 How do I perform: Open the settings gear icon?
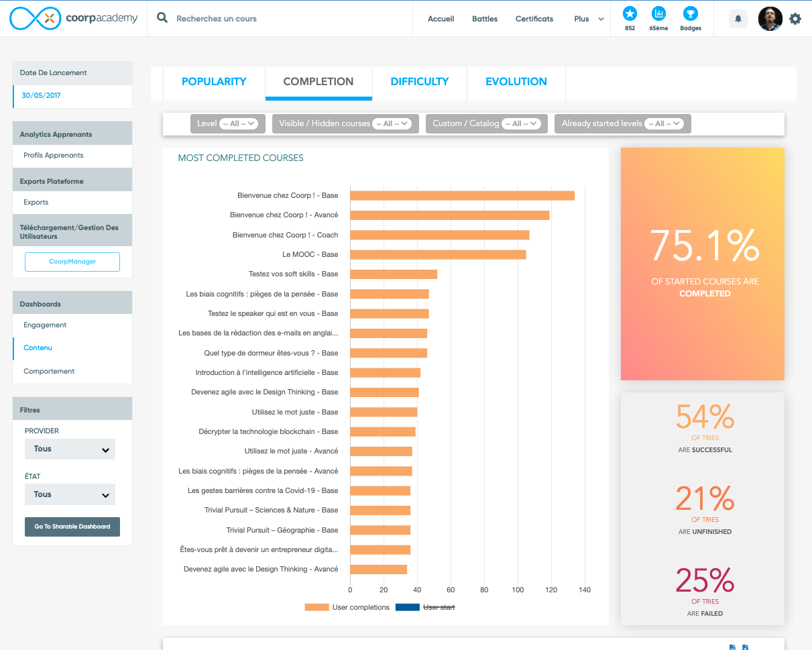[795, 19]
